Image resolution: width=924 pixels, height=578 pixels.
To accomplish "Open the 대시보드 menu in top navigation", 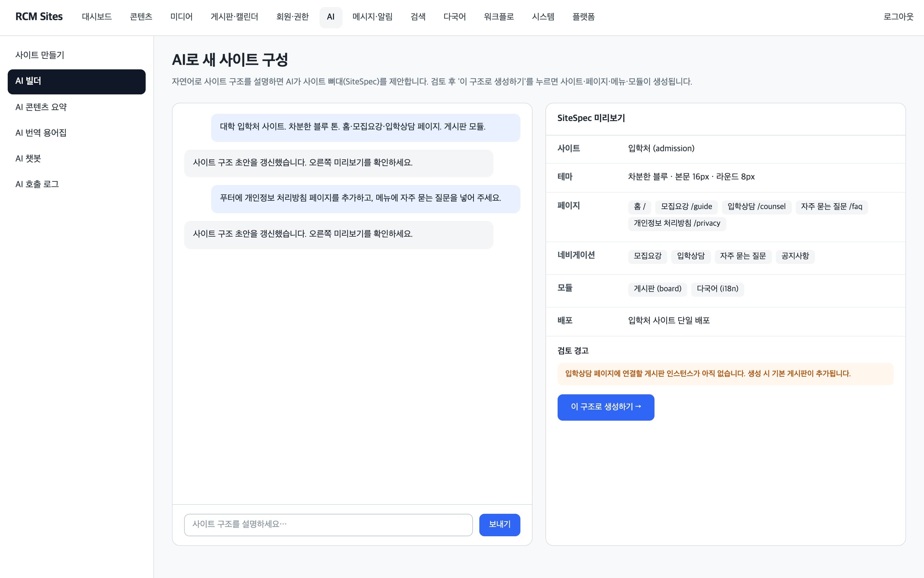I will click(97, 17).
